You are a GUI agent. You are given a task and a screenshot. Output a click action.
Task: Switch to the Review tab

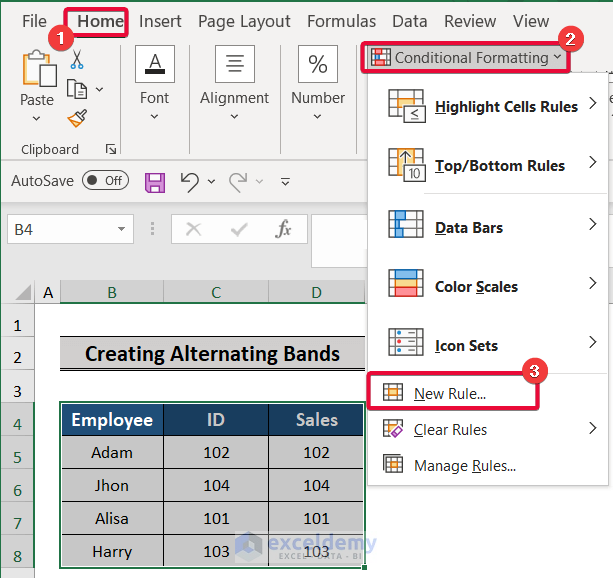click(x=470, y=21)
